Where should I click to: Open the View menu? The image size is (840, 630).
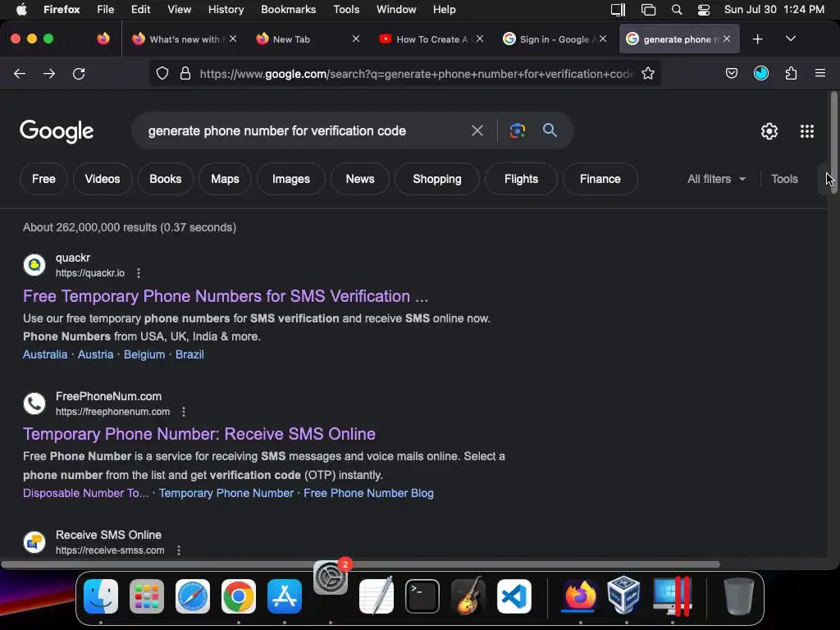(x=179, y=10)
